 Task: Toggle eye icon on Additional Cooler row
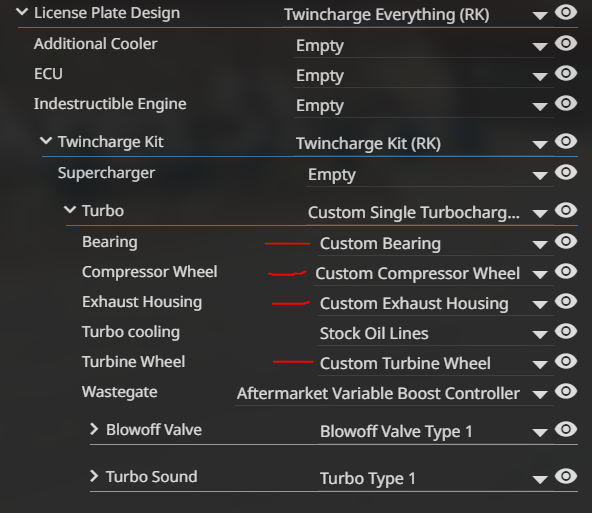coord(566,43)
